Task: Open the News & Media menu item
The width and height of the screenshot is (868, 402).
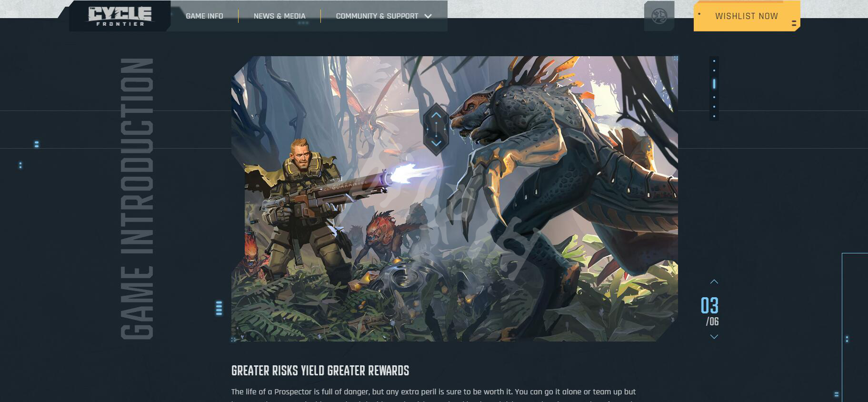Action: 279,16
